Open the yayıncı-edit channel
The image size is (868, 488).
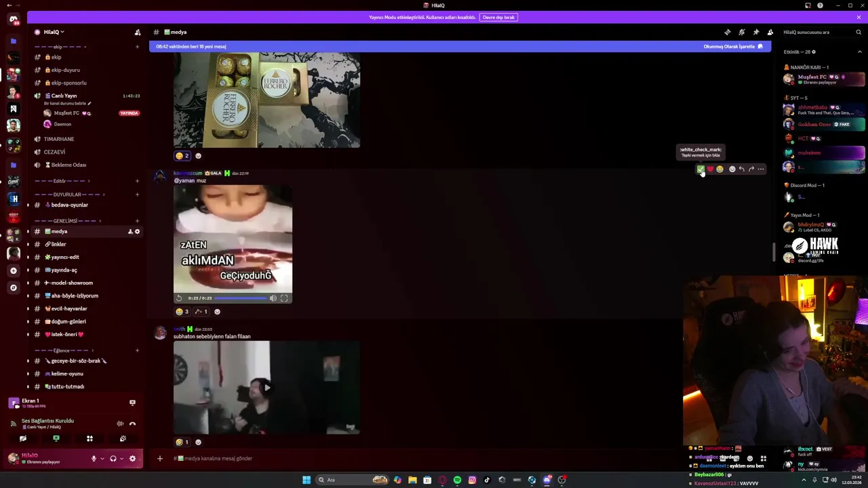[x=87, y=257]
